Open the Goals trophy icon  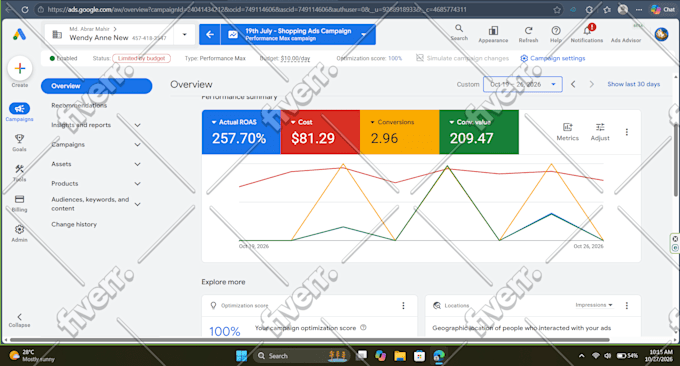click(20, 138)
